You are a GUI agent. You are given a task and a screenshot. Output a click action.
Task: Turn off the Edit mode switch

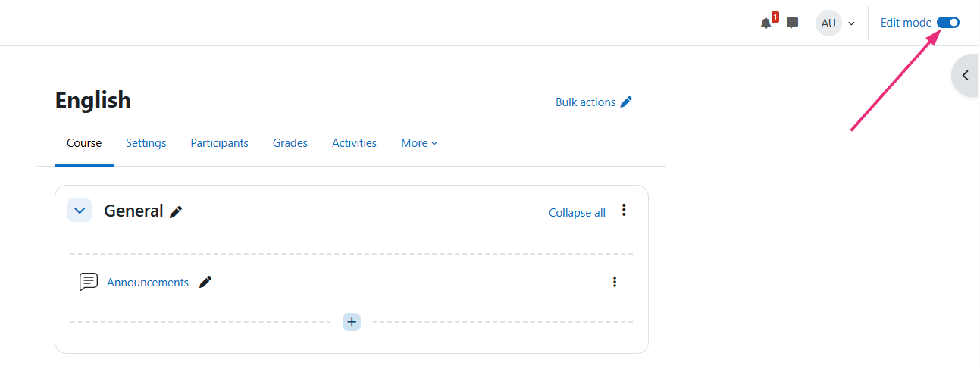tap(948, 23)
